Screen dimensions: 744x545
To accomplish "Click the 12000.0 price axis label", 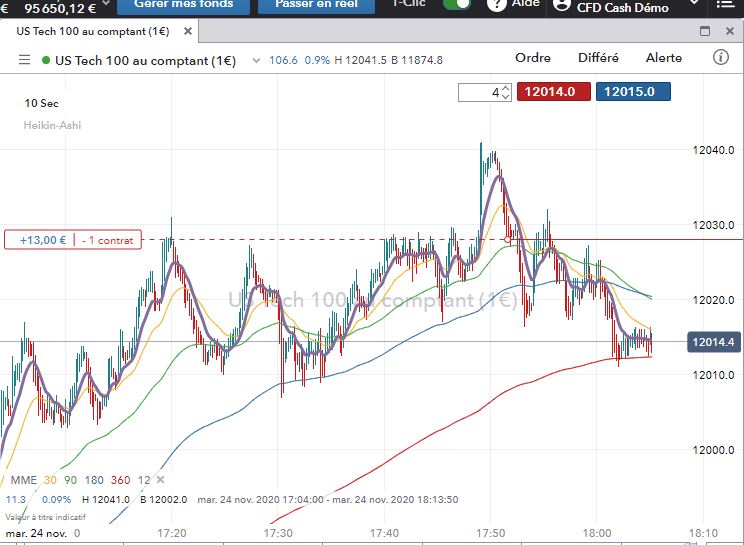I will click(713, 450).
